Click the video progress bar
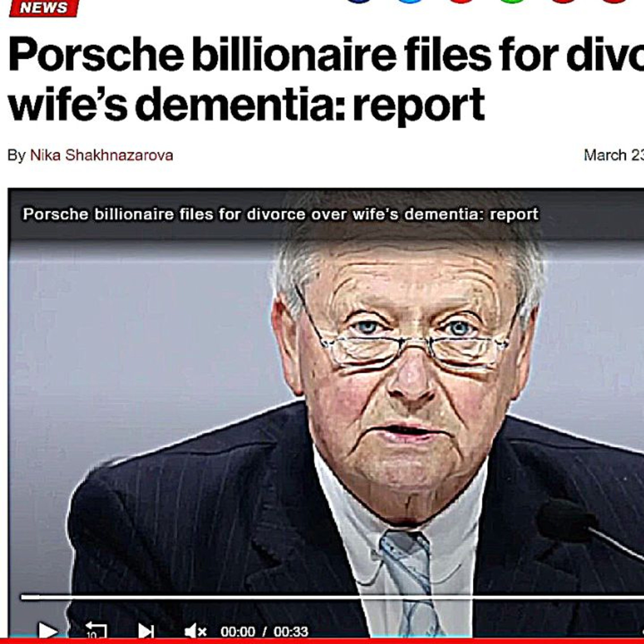The width and height of the screenshot is (644, 644). click(x=332, y=597)
